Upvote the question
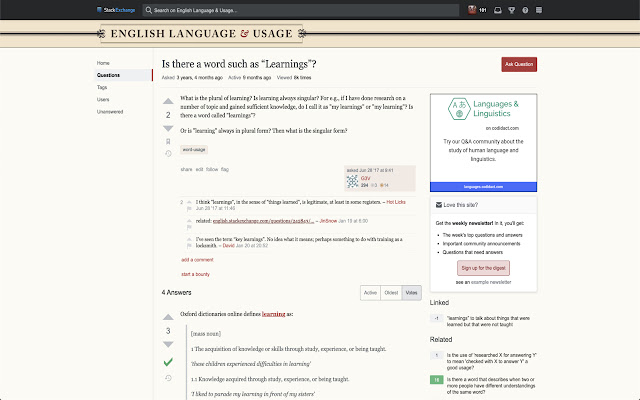 click(168, 101)
